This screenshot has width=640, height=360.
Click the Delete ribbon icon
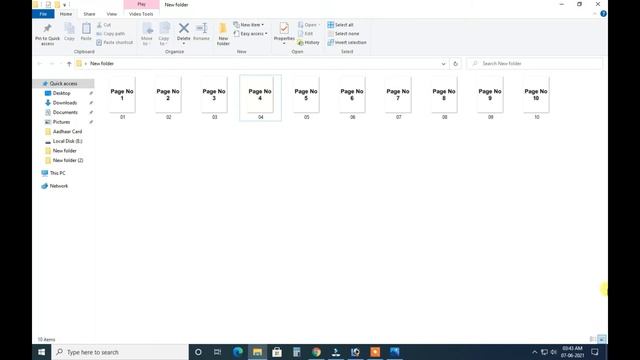pos(184,33)
